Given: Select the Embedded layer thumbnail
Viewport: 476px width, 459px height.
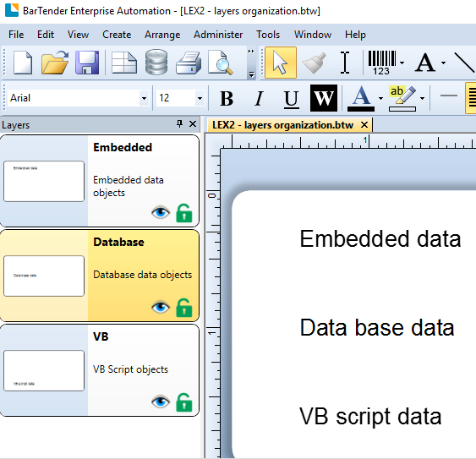Looking at the screenshot, I should [44, 181].
